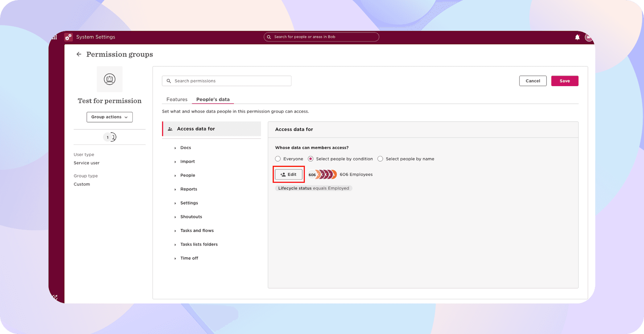Viewport: 644px width, 334px height.
Task: Click the 606 employees avatar stack
Action: pos(322,175)
